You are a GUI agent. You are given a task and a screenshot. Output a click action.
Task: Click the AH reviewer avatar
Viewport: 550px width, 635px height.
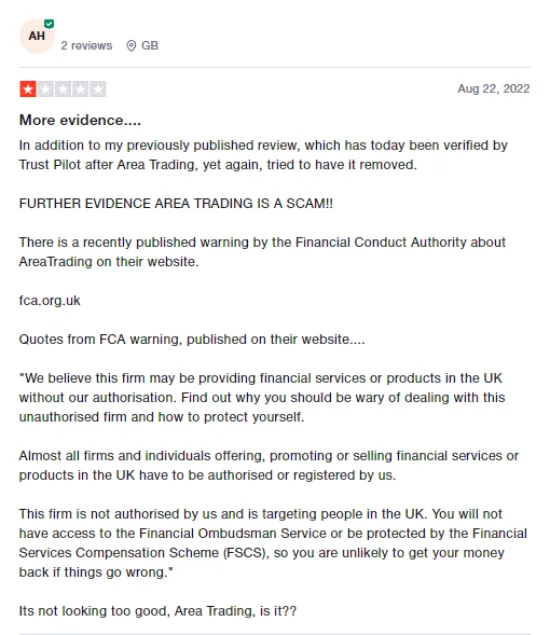click(x=37, y=36)
